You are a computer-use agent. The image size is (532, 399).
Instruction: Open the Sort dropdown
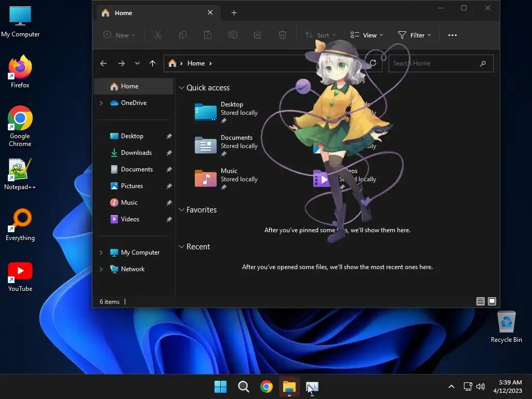pyautogui.click(x=320, y=35)
